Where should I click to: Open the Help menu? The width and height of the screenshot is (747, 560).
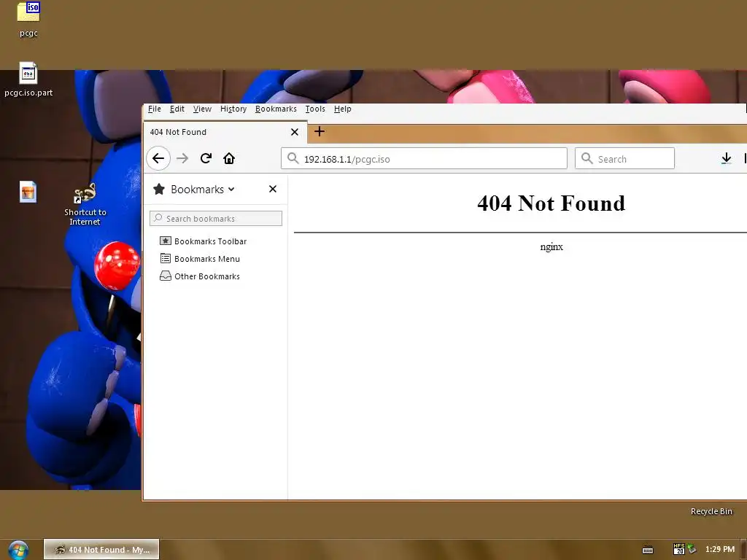click(343, 109)
